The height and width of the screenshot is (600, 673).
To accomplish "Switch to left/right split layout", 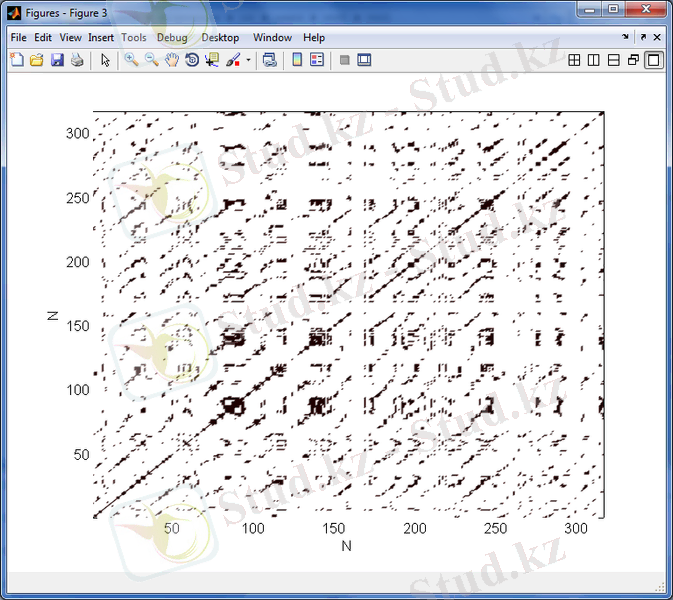I will pyautogui.click(x=594, y=60).
